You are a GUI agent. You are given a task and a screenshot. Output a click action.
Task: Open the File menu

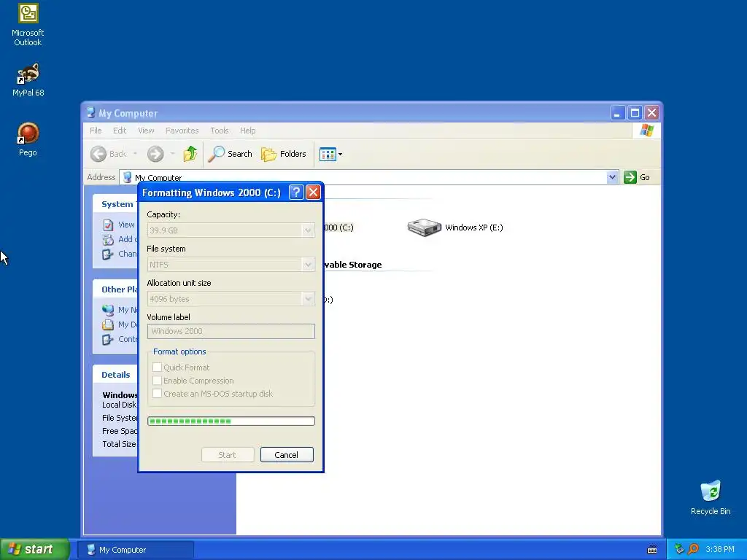click(96, 131)
